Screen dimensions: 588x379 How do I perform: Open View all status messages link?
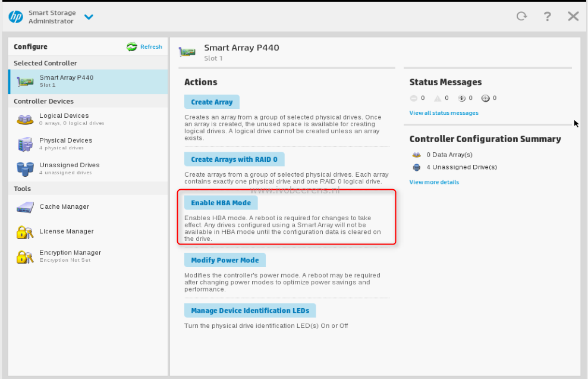(444, 113)
